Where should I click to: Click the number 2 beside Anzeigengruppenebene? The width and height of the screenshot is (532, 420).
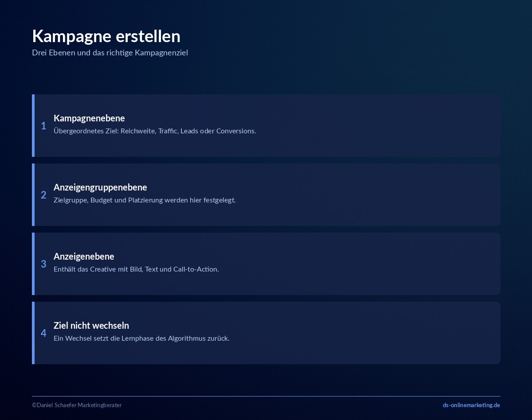pyautogui.click(x=43, y=195)
